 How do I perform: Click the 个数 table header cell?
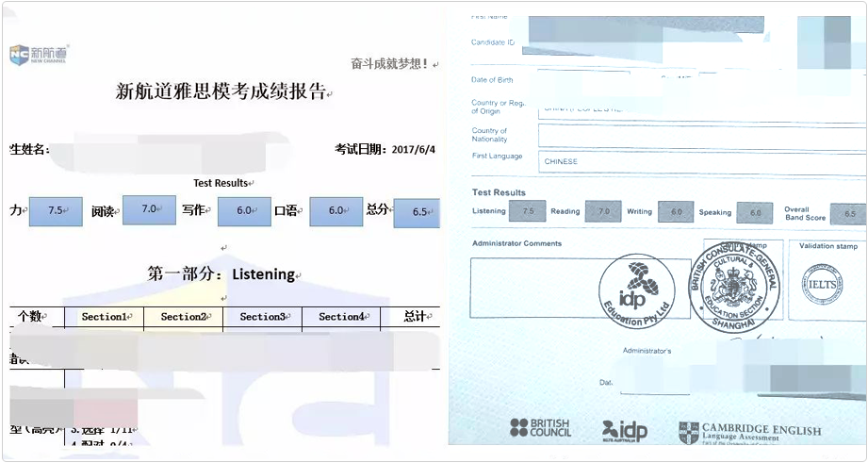tap(37, 317)
